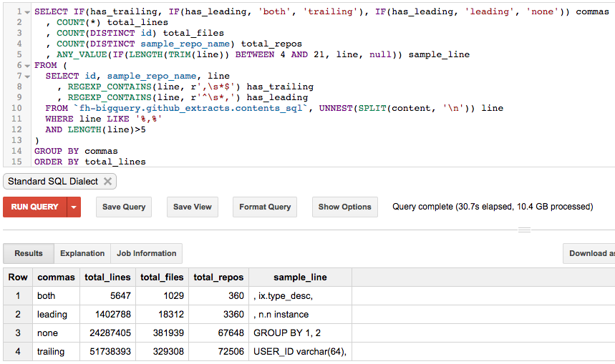Image resolution: width=615 pixels, height=364 pixels.
Task: Click the 'trailing' cell in row 4
Action: (x=51, y=351)
